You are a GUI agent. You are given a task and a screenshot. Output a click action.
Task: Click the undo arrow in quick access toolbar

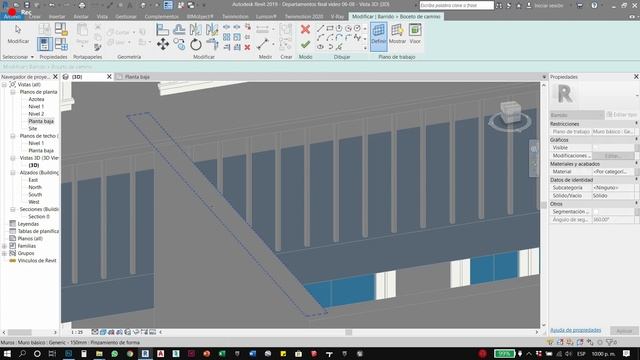52,5
